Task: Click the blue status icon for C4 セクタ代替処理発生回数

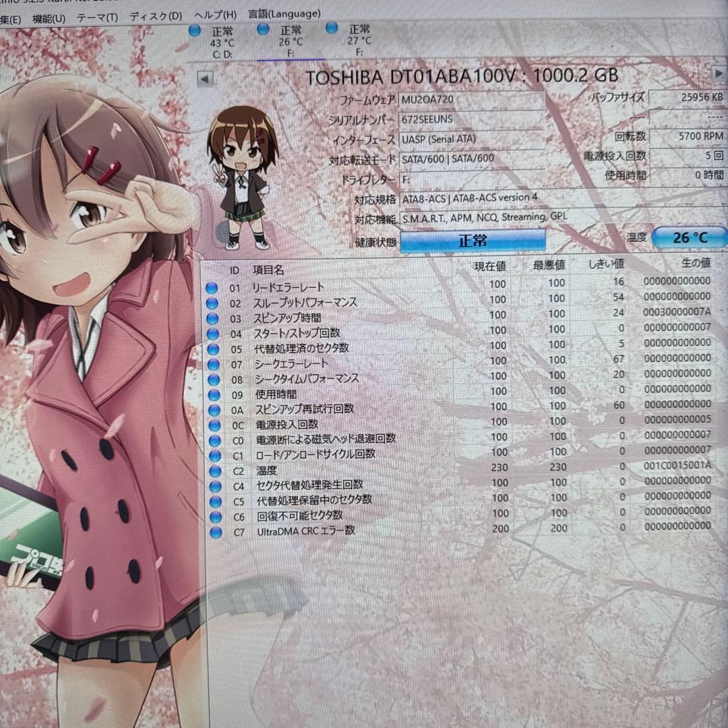Action: (216, 487)
